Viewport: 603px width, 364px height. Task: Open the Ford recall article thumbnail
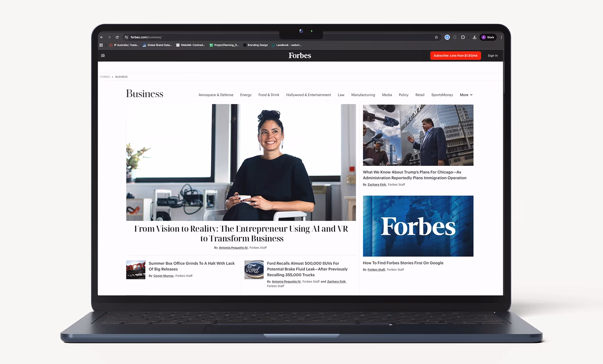click(x=254, y=270)
